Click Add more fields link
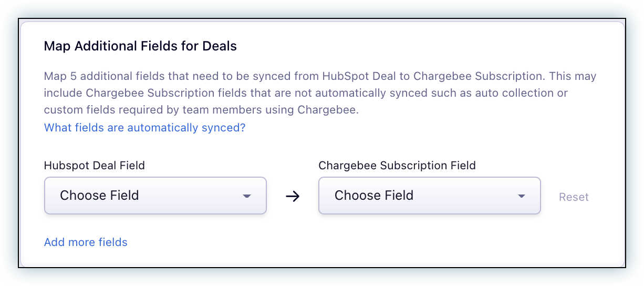This screenshot has width=644, height=286. 86,242
